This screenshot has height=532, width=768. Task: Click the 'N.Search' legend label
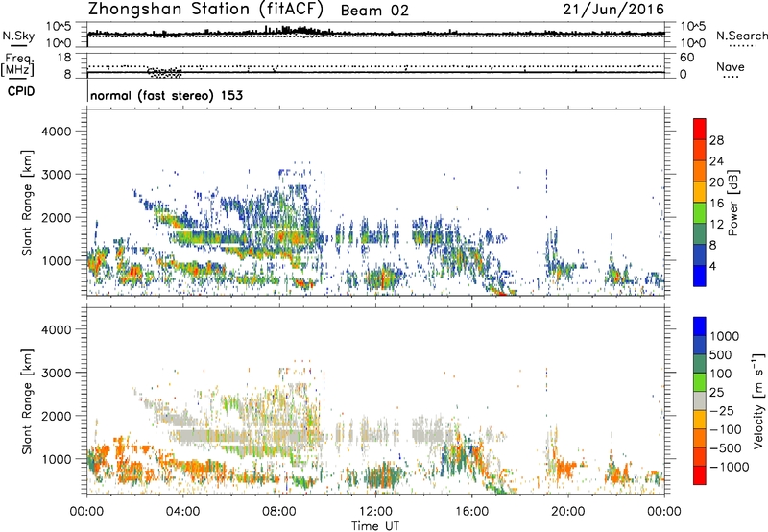tap(742, 36)
